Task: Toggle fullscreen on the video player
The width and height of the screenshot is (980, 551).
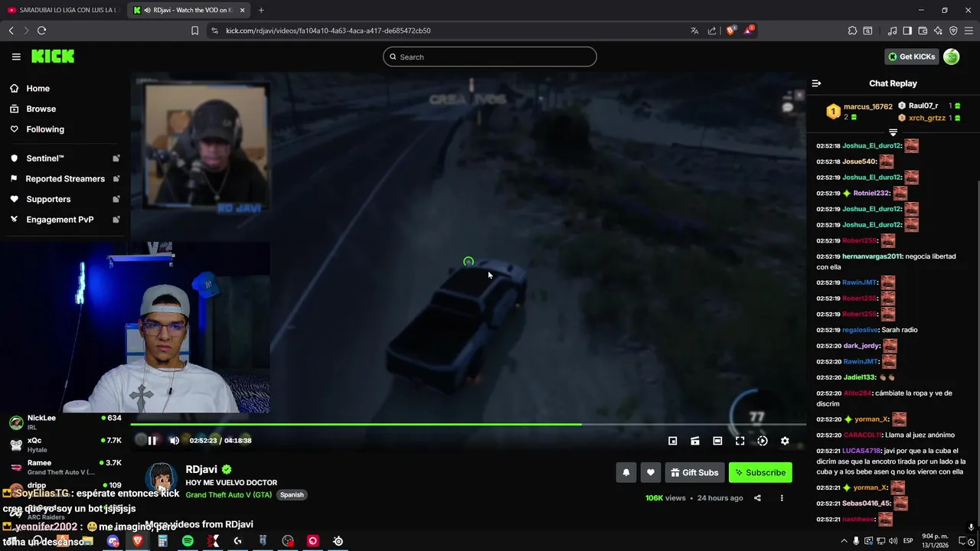Action: [x=740, y=441]
